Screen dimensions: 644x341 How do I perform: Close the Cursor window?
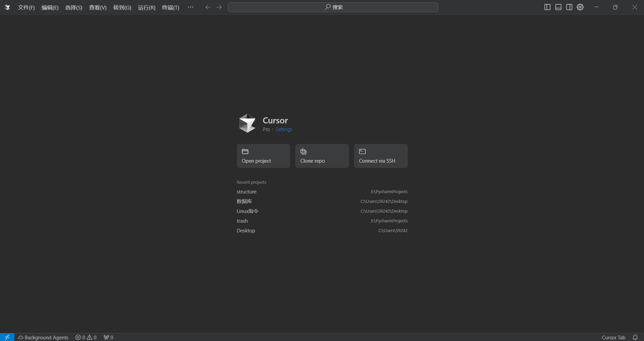pyautogui.click(x=635, y=7)
